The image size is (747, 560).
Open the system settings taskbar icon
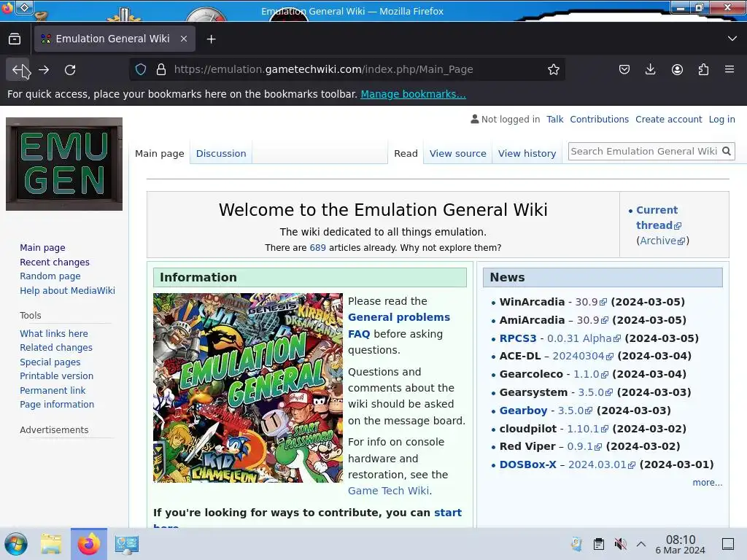(x=127, y=544)
